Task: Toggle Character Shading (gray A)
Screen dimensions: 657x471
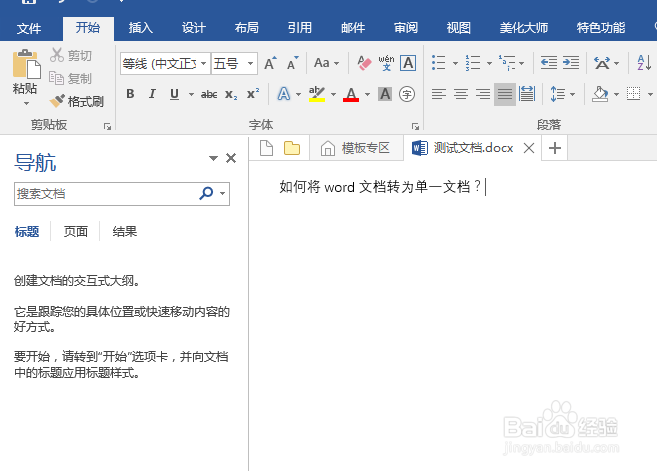Action: pos(385,94)
